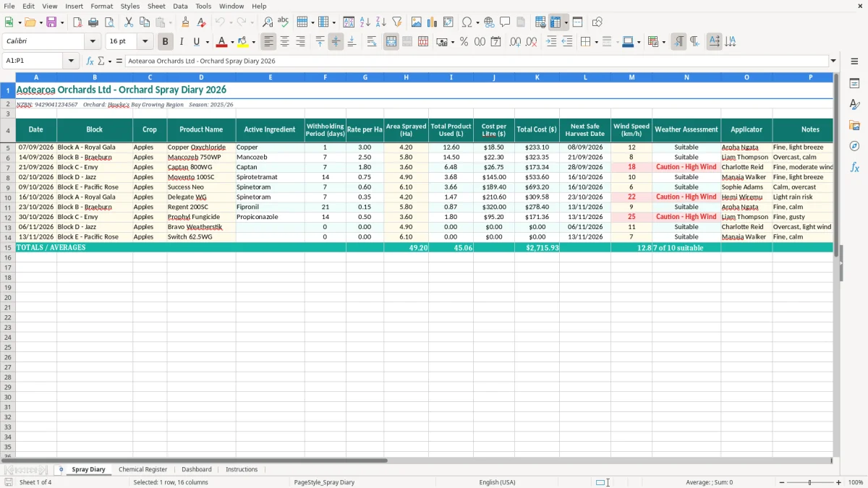Viewport: 868px width, 488px height.
Task: Toggle the AutoFilter funnel icon
Action: (396, 22)
